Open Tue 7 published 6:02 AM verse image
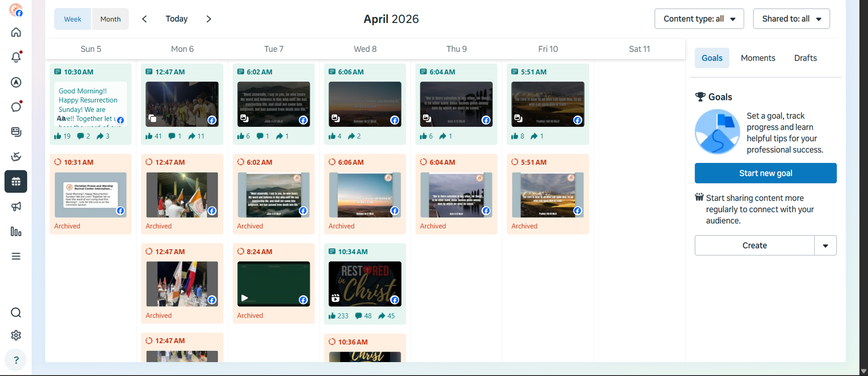Screen dimensions: 868x376 click(x=274, y=104)
